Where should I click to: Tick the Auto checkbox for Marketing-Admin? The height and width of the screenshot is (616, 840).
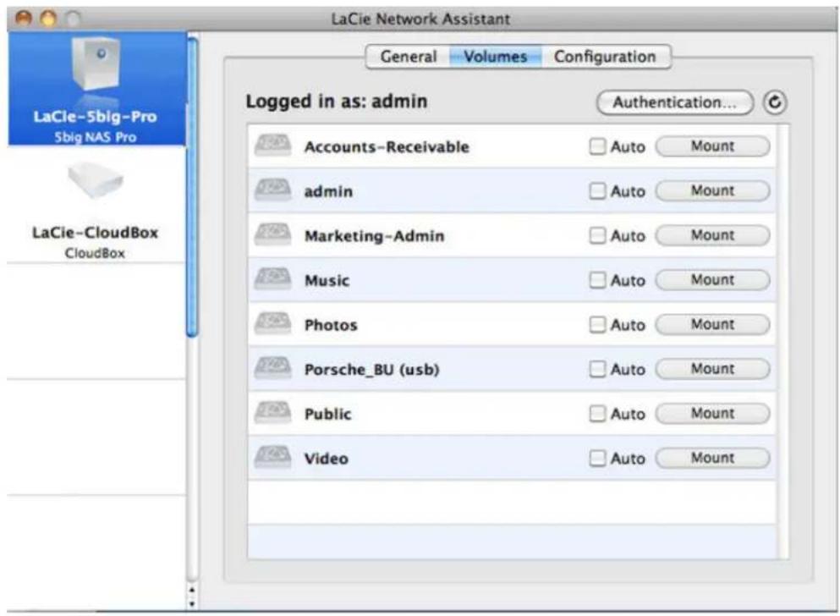597,235
